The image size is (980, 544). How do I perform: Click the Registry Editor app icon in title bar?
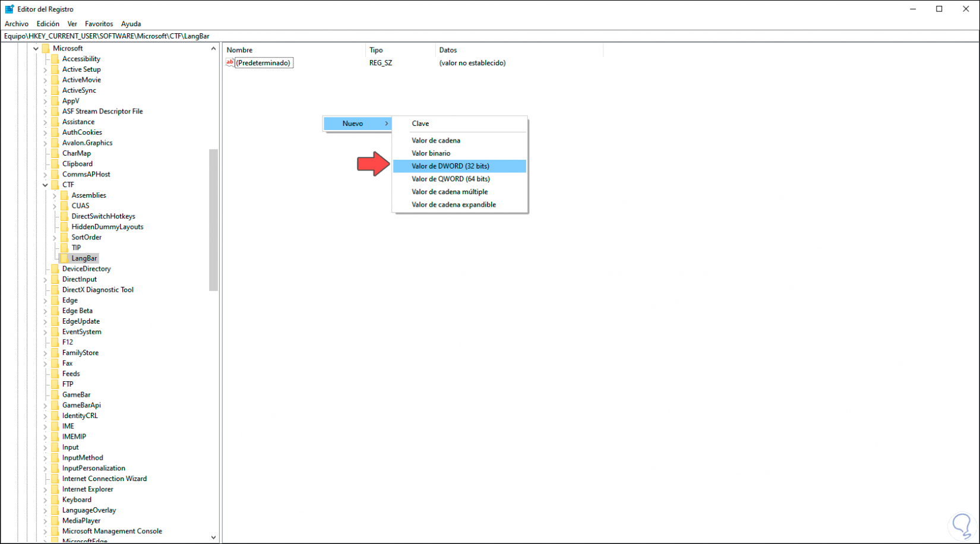pyautogui.click(x=10, y=9)
